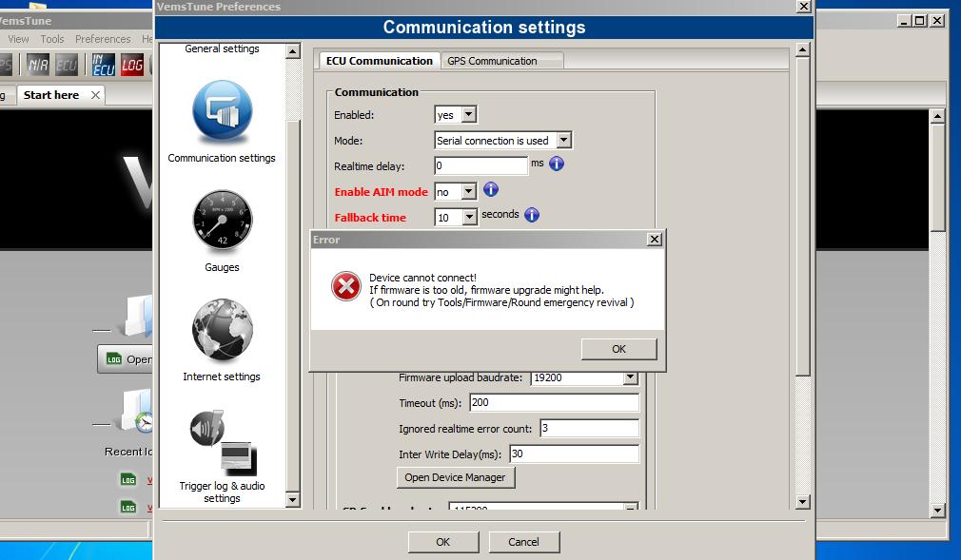The width and height of the screenshot is (961, 560).
Task: Click Ignored realtime error count field
Action: coord(589,428)
